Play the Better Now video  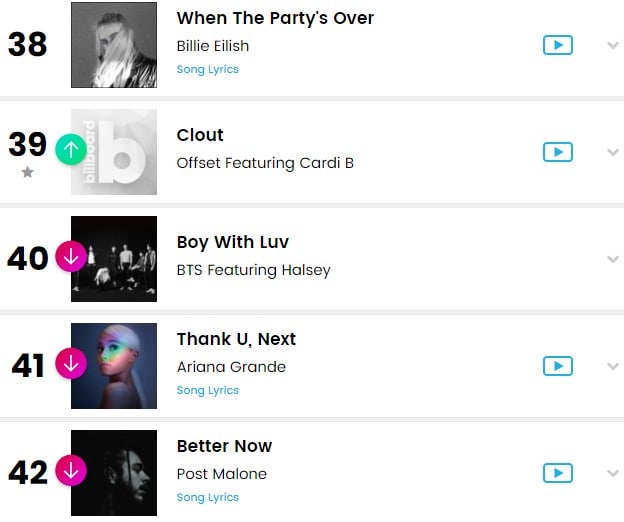click(557, 473)
